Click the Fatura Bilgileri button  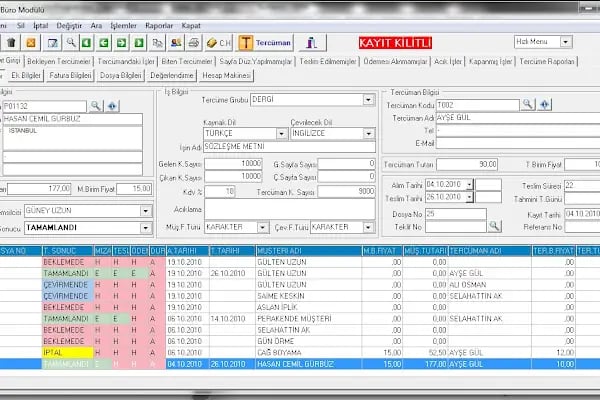70,75
